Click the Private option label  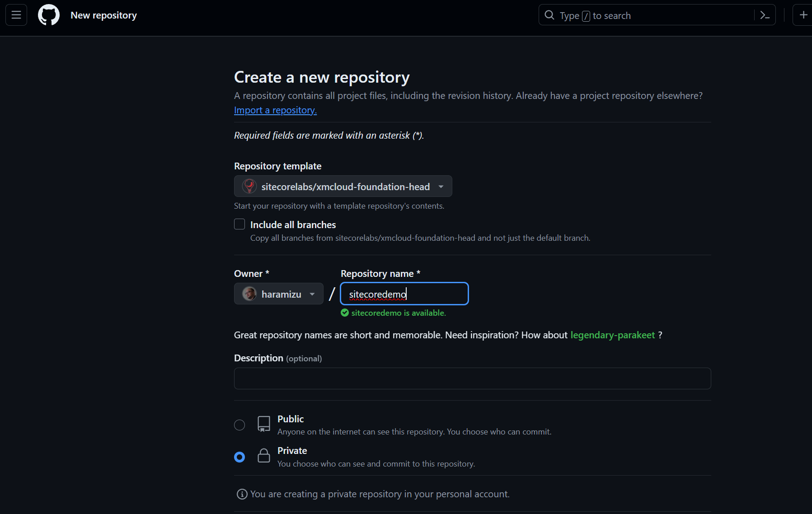292,451
